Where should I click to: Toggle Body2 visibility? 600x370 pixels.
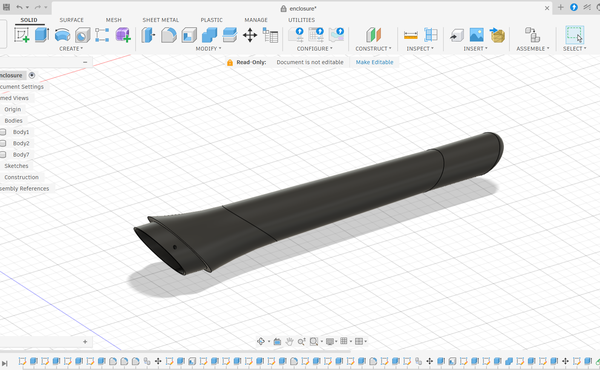pyautogui.click(x=3, y=143)
